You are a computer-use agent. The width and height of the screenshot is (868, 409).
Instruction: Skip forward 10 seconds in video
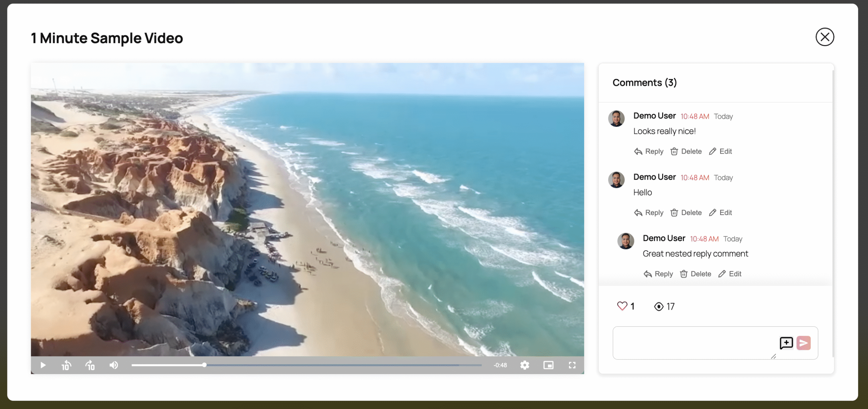90,365
